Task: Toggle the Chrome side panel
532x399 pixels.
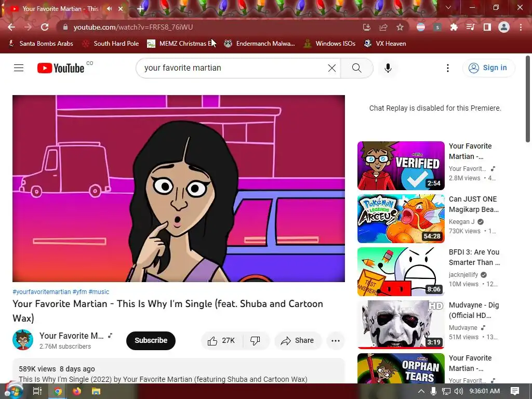Action: click(x=487, y=27)
